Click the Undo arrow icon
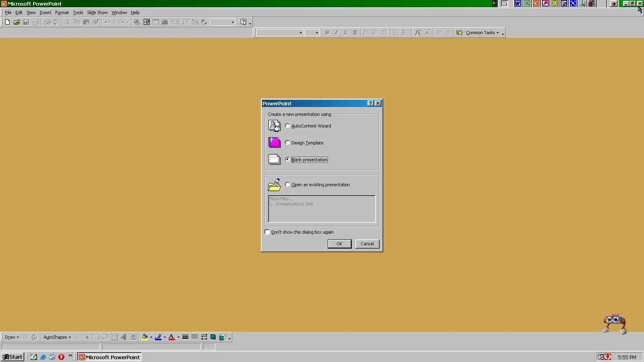This screenshot has height=362, width=644. (x=107, y=22)
